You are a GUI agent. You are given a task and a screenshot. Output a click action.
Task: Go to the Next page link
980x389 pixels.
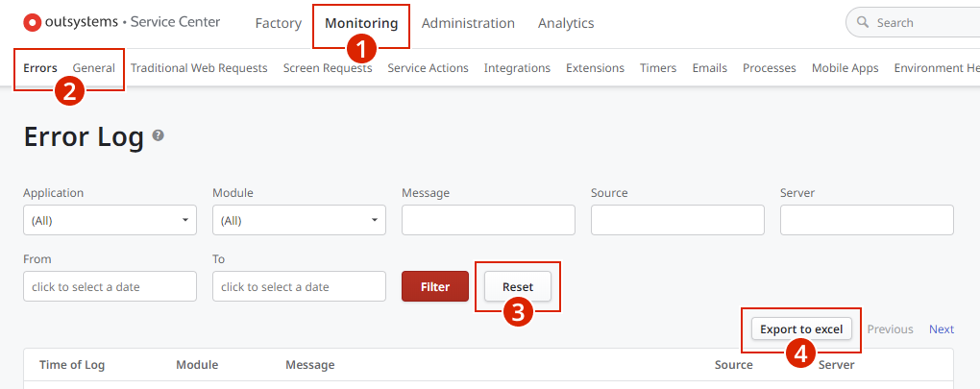coord(942,329)
